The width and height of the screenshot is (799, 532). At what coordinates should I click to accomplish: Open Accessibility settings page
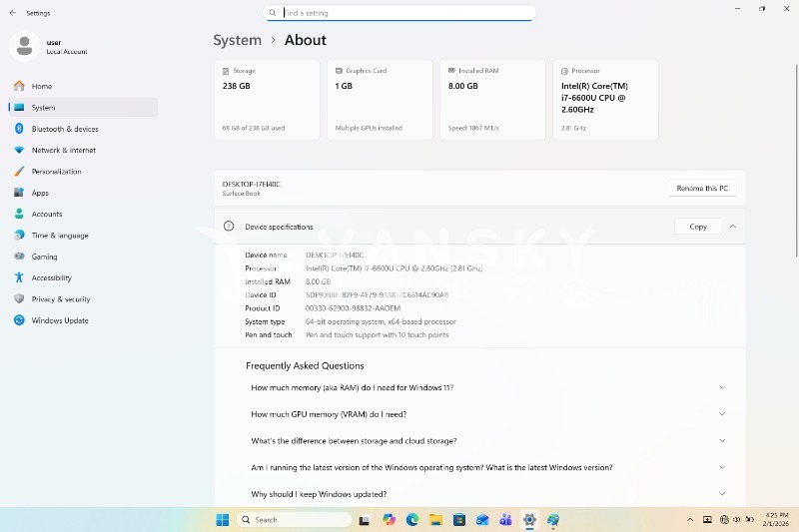click(83, 277)
